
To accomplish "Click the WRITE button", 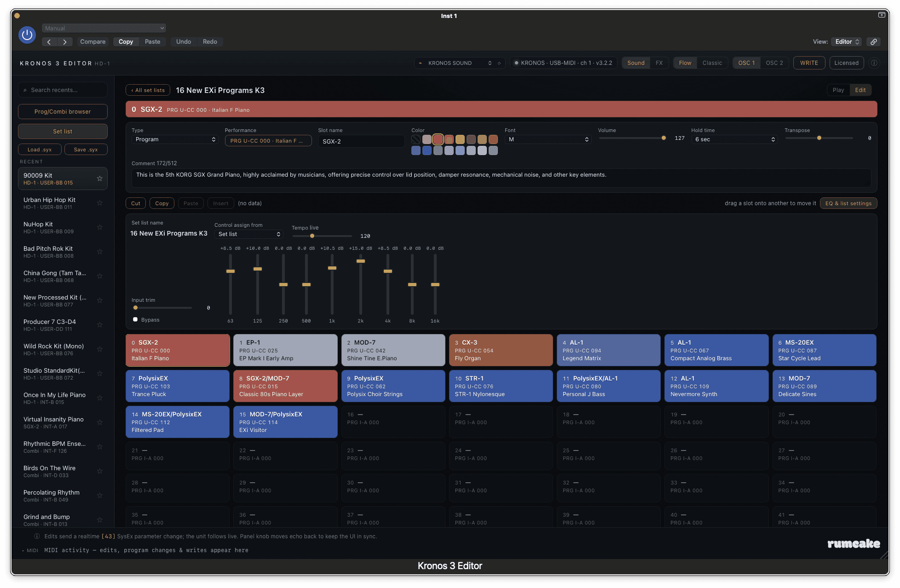I will 809,63.
